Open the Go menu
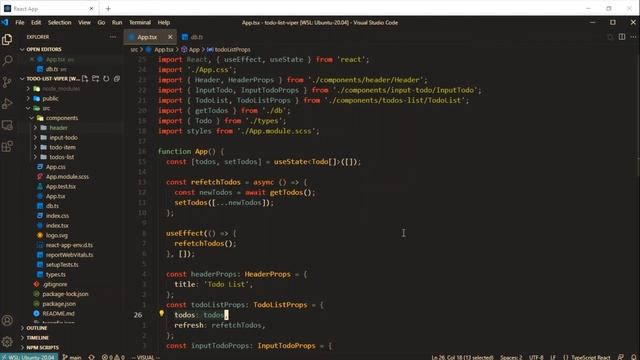Image resolution: width=640 pixels, height=360 pixels. pyautogui.click(x=101, y=22)
